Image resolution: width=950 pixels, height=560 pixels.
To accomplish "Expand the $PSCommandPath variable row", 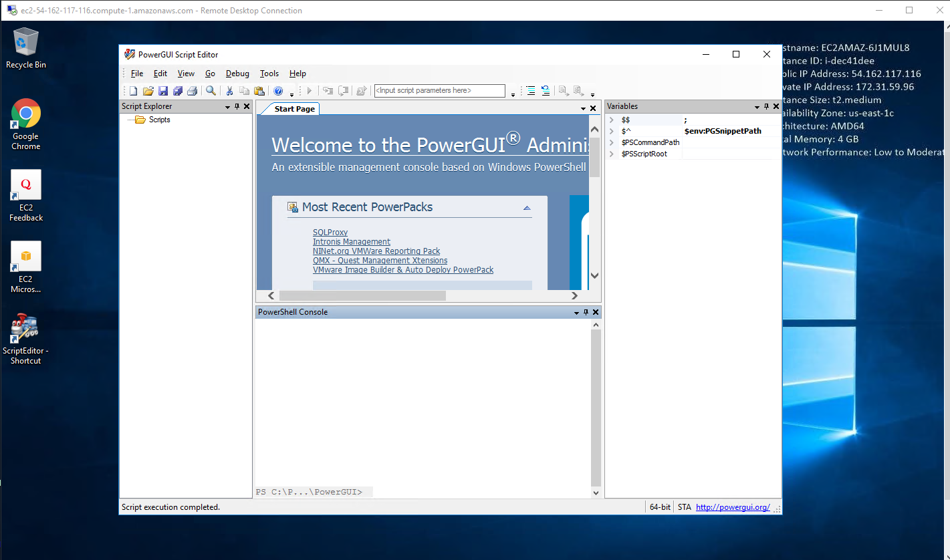I will coord(610,142).
